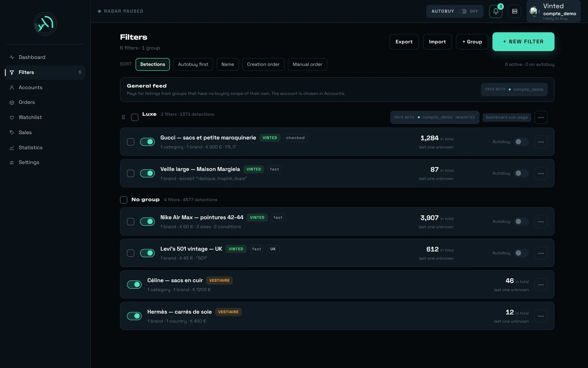588x368 pixels.
Task: Click the 'checked' tag on Gucci filter
Action: (295, 138)
